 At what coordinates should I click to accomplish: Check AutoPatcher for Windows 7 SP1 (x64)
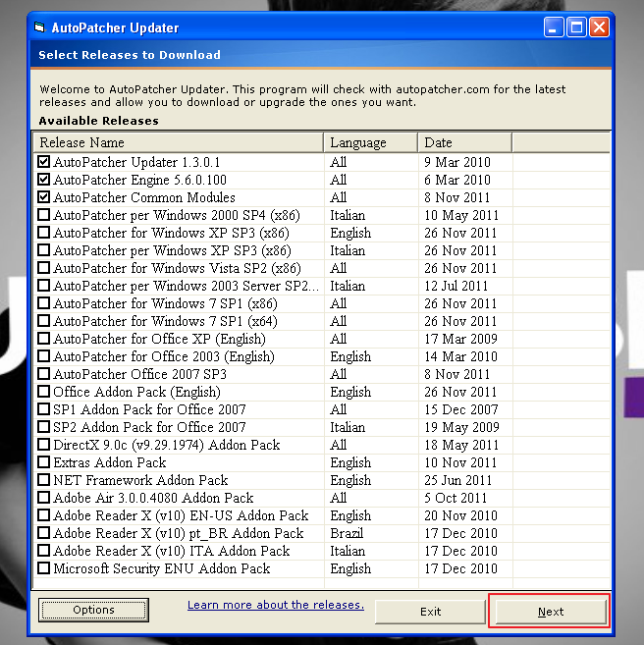click(x=43, y=321)
